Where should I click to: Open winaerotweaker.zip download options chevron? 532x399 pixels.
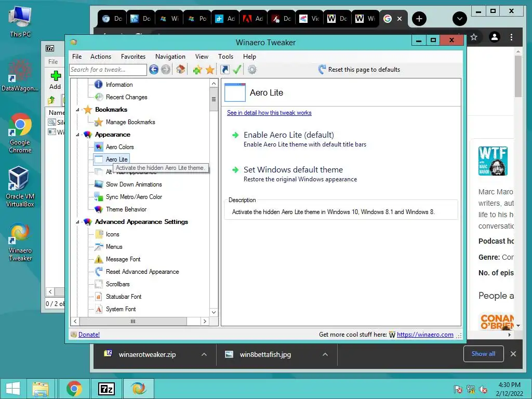click(x=204, y=354)
